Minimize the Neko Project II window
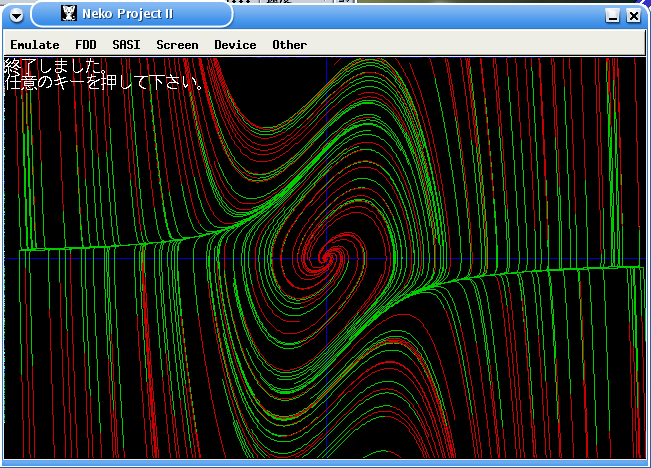Viewport: 651px width, 468px height. tap(612, 16)
